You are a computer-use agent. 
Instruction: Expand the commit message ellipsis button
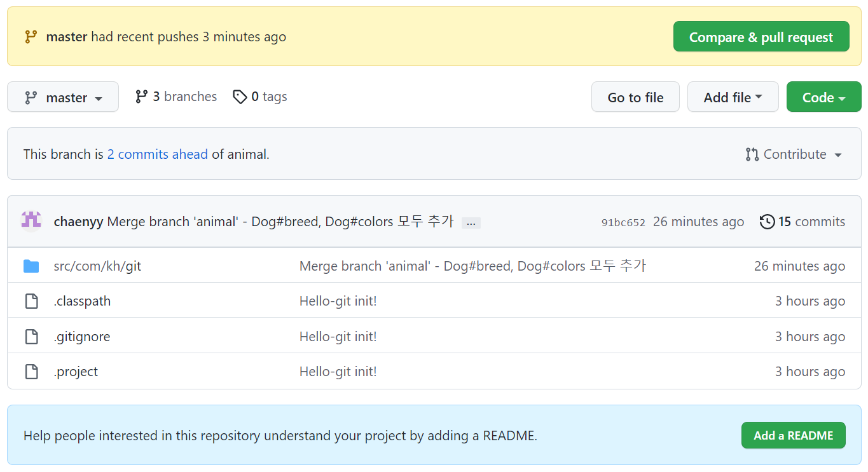pos(471,223)
